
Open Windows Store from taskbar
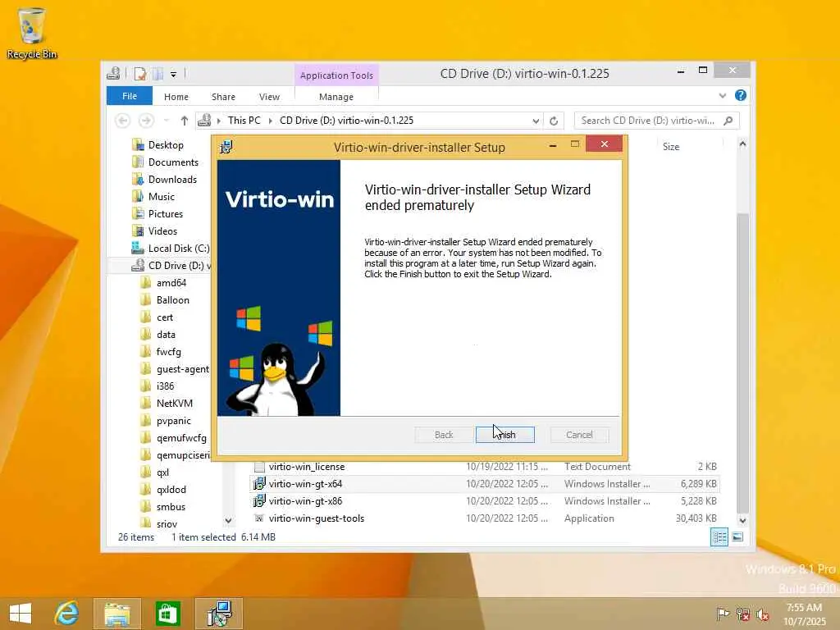(167, 614)
